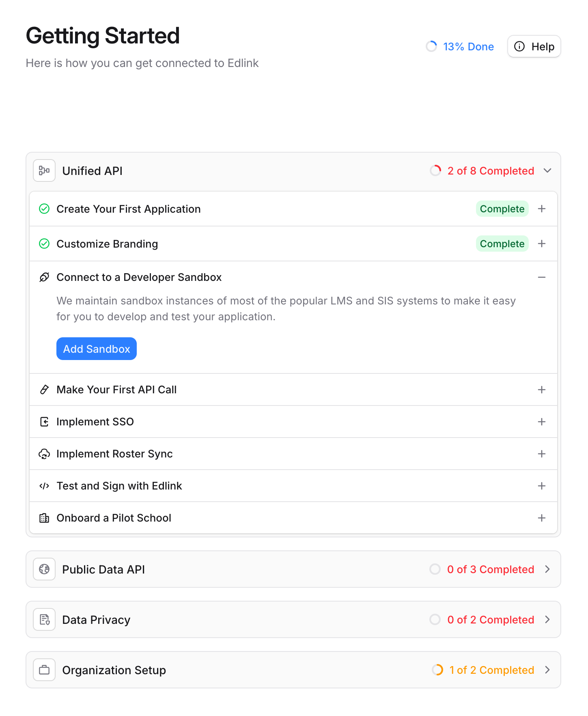The height and width of the screenshot is (716, 588).
Task: Click the info icon inside the Help button
Action: click(x=519, y=46)
